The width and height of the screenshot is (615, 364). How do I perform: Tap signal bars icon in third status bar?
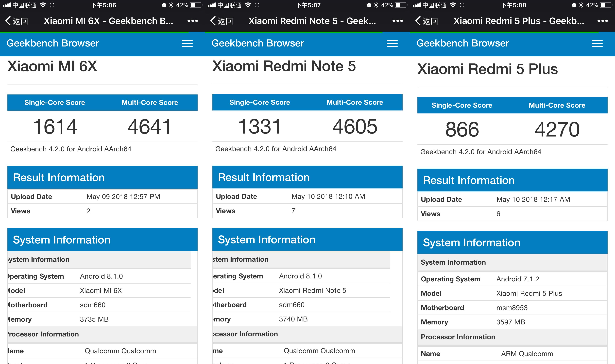(x=417, y=5)
